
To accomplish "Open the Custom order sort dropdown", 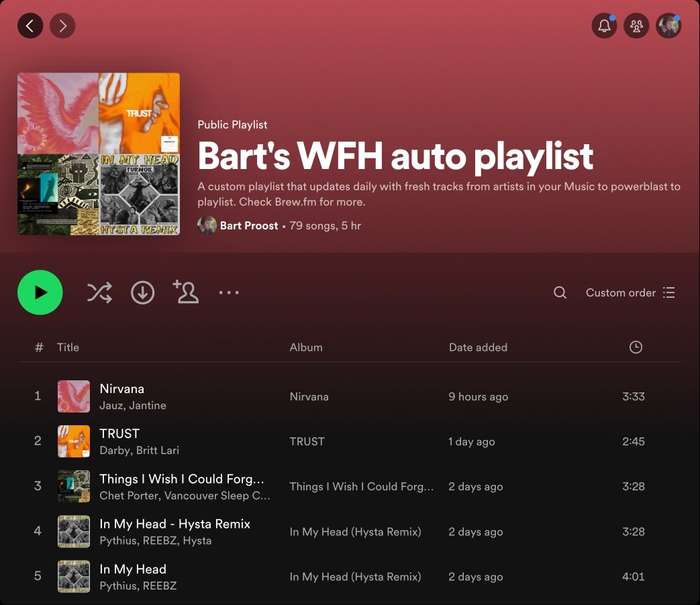I will pos(630,292).
